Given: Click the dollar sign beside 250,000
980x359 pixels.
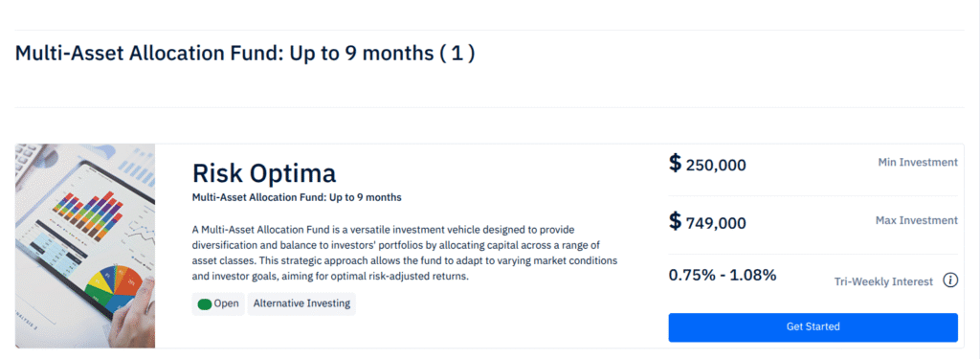Looking at the screenshot, I should pyautogui.click(x=675, y=163).
